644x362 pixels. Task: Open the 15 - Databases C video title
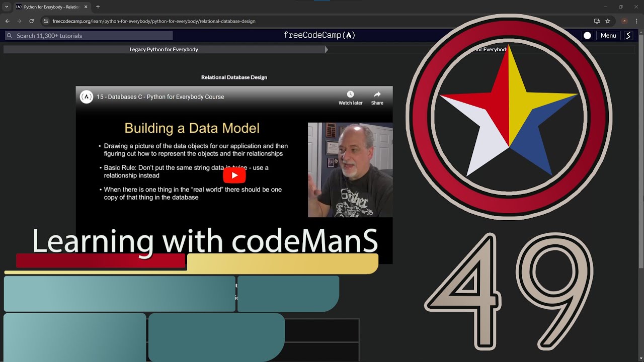[x=160, y=97]
